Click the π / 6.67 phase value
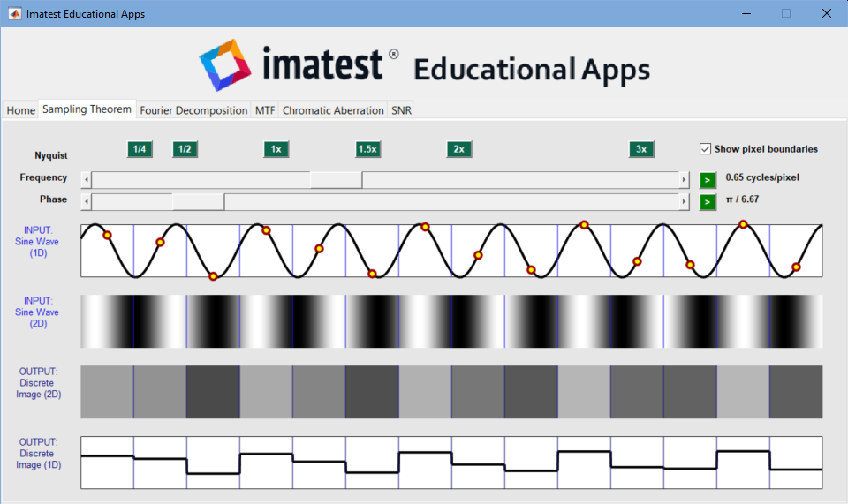 point(742,199)
